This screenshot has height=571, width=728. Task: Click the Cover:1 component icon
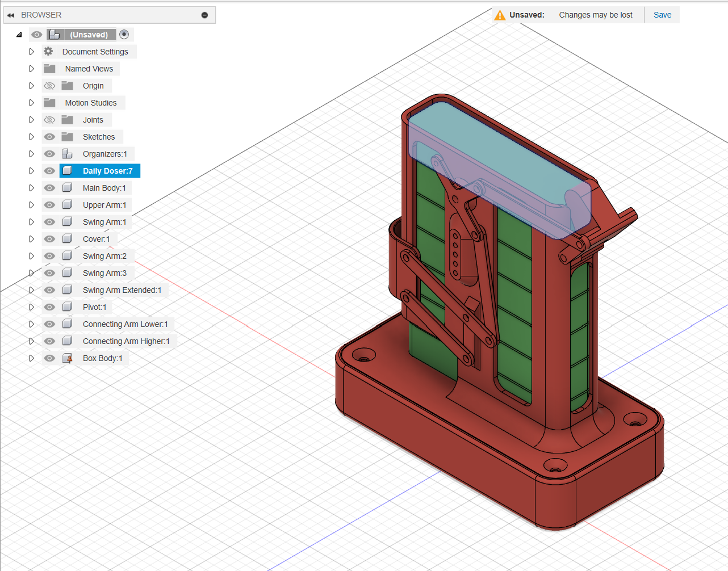67,239
